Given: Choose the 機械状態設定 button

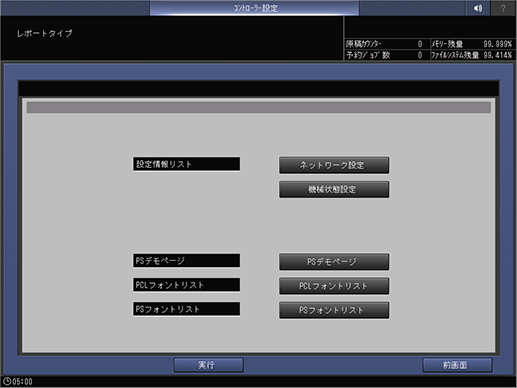Looking at the screenshot, I should 334,189.
